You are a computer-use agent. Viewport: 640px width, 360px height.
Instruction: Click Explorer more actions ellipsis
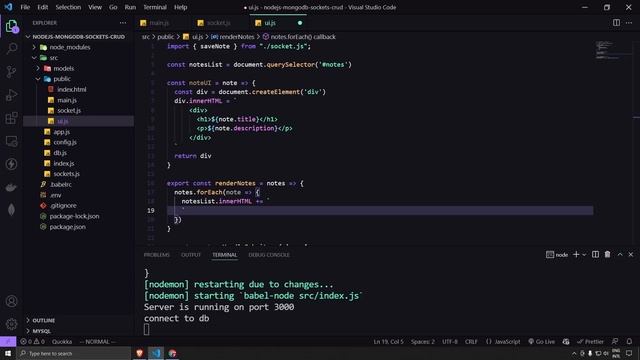coord(123,23)
